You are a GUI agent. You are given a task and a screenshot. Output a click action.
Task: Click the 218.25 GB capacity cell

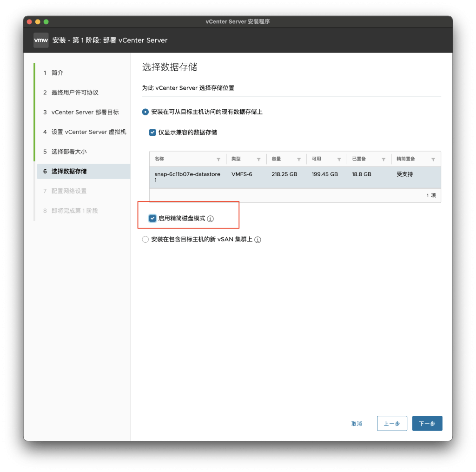click(x=284, y=174)
